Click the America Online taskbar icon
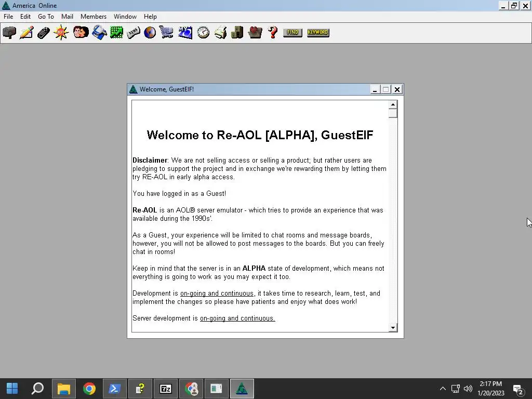The image size is (532, 399). [x=242, y=389]
